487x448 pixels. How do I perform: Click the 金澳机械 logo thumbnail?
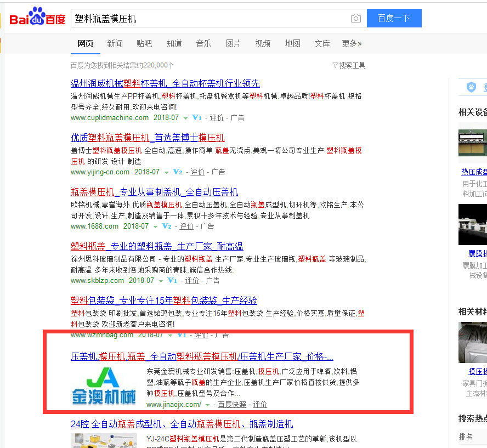point(104,388)
